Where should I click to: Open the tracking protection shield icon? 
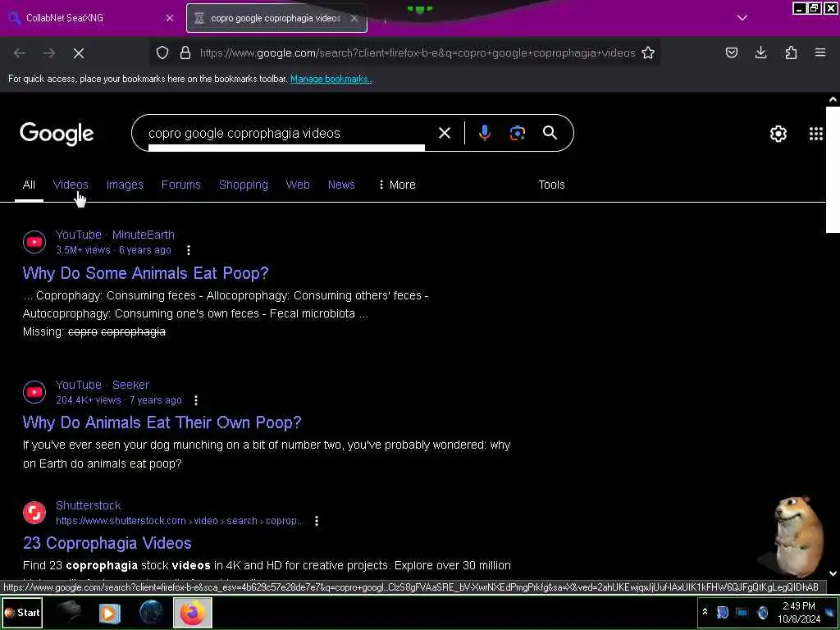click(162, 52)
